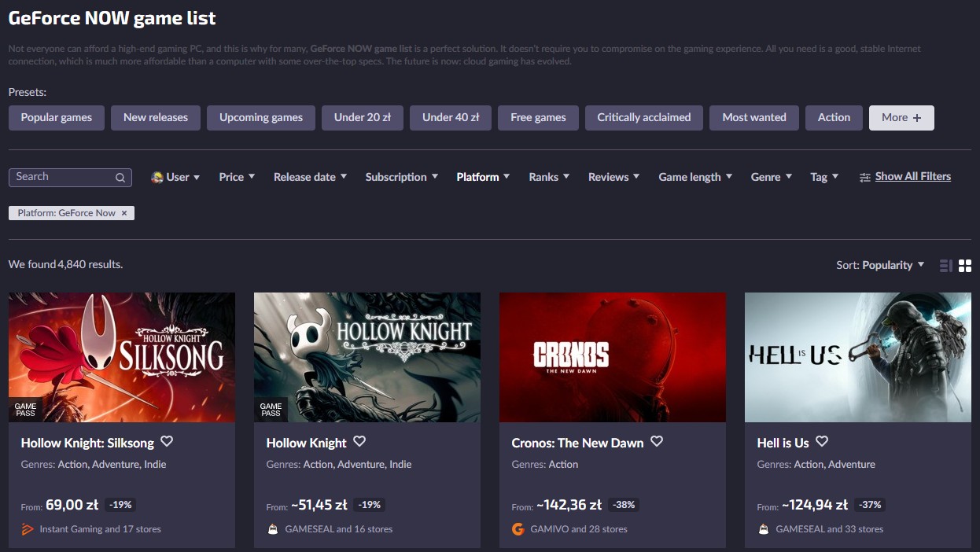Viewport: 980px width, 552px height.
Task: Click the -38% discount badge
Action: (x=623, y=505)
